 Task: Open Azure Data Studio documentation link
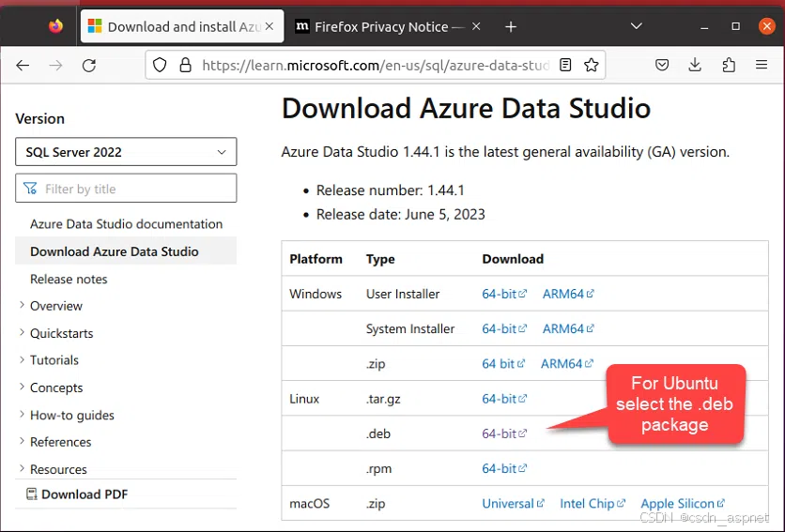[126, 223]
